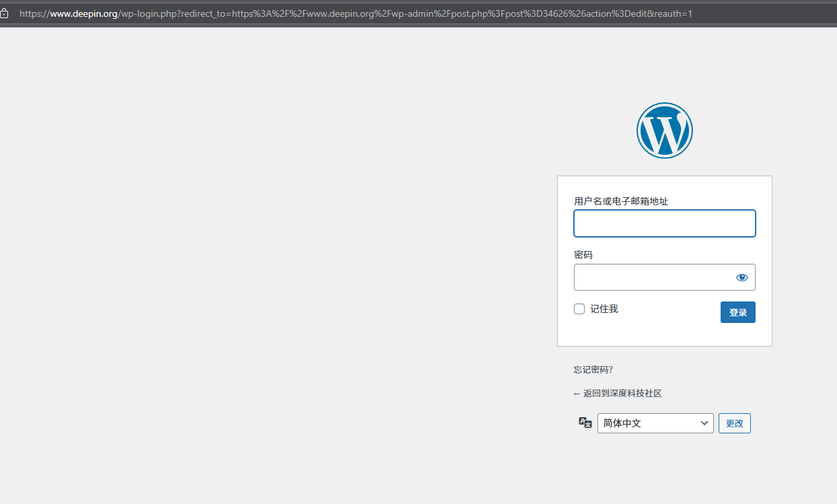Select the URL in the address bar
The image size is (837, 504).
click(x=356, y=13)
